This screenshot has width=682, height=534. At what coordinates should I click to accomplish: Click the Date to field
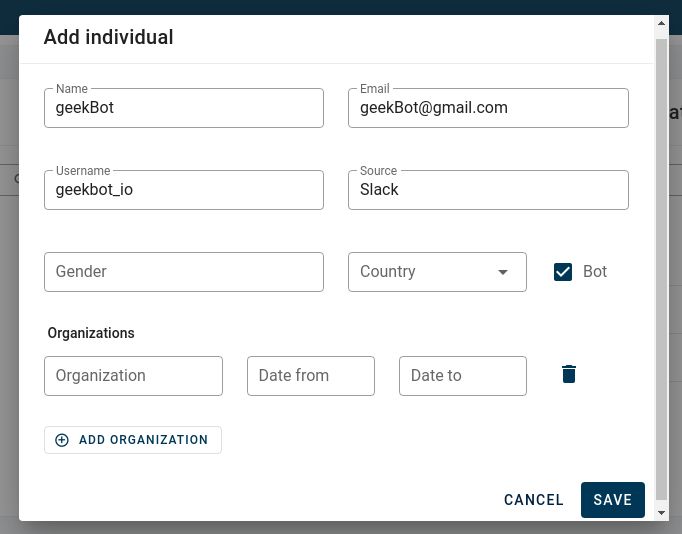coord(462,376)
